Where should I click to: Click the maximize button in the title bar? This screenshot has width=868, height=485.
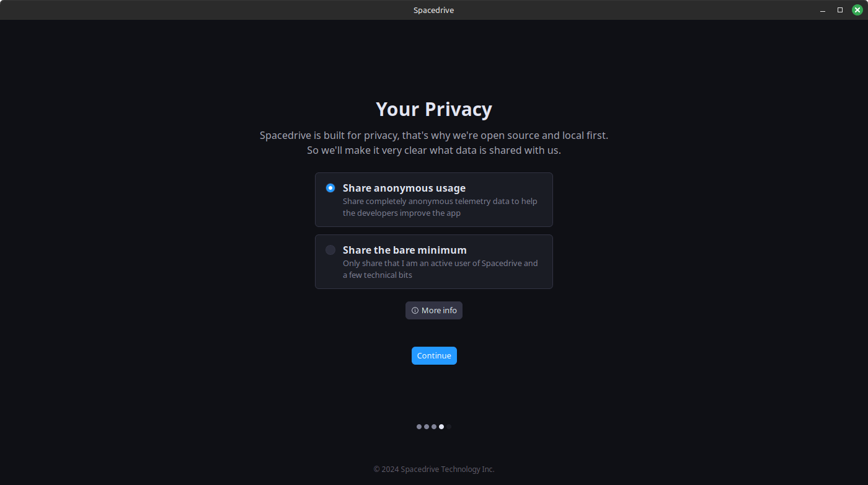840,10
